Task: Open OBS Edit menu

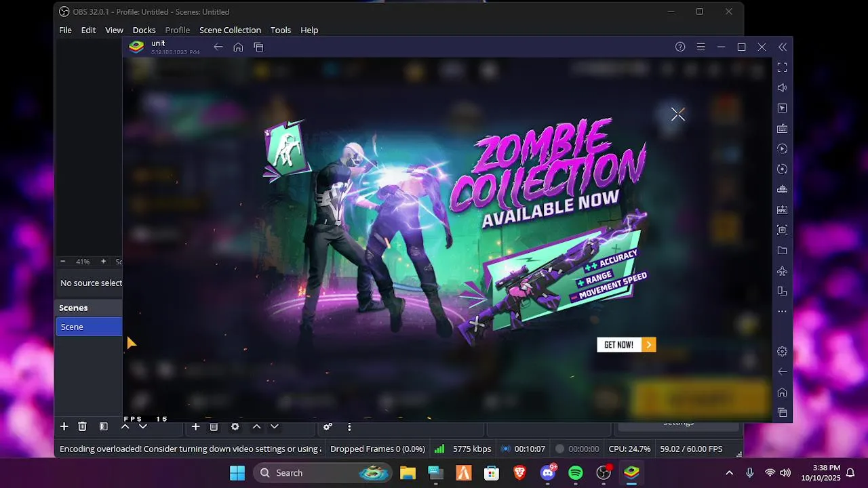Action: pos(88,30)
